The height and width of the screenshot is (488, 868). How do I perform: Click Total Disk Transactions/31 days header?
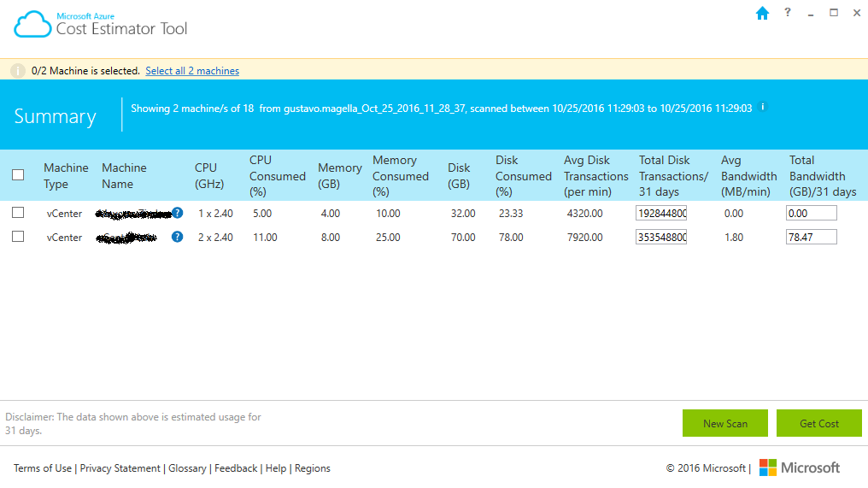[674, 175]
